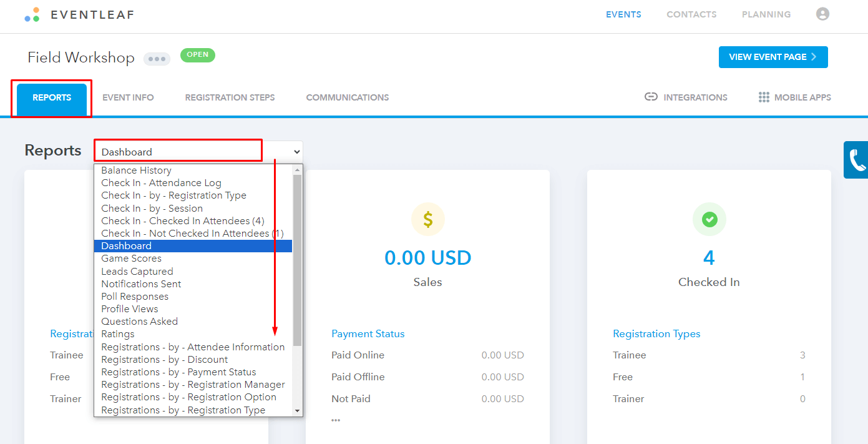Click the green checkmark Checked In icon
The width and height of the screenshot is (868, 444).
click(x=710, y=219)
